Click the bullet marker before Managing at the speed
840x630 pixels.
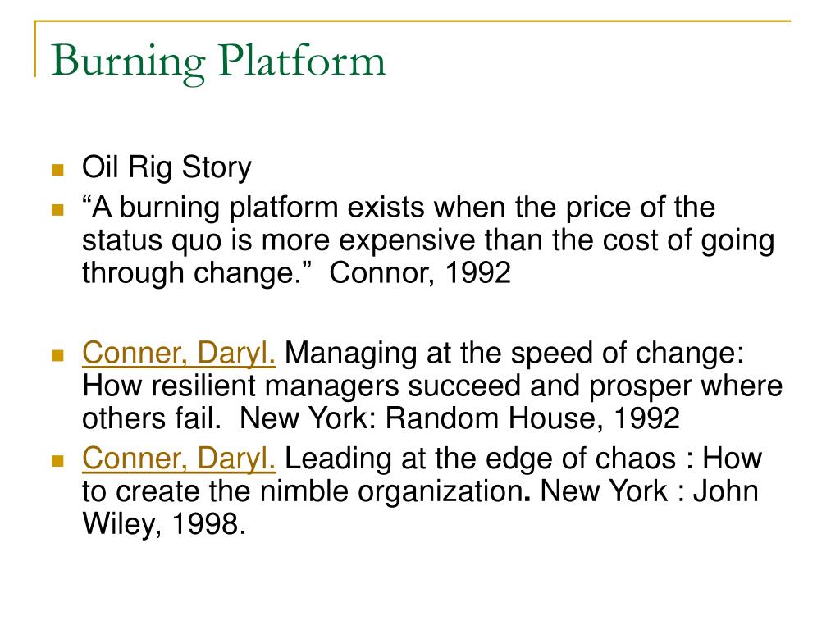point(58,355)
